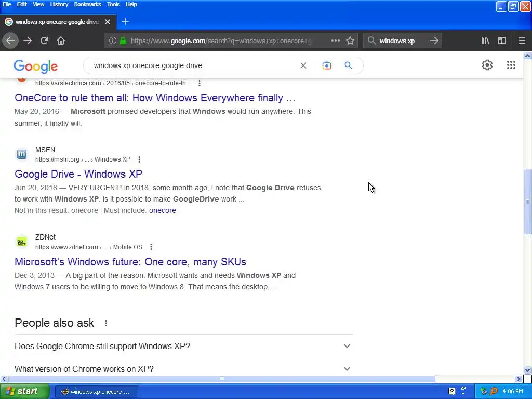Viewport: 532px width, 399px height.
Task: Click the green padlock security icon
Action: tap(123, 41)
